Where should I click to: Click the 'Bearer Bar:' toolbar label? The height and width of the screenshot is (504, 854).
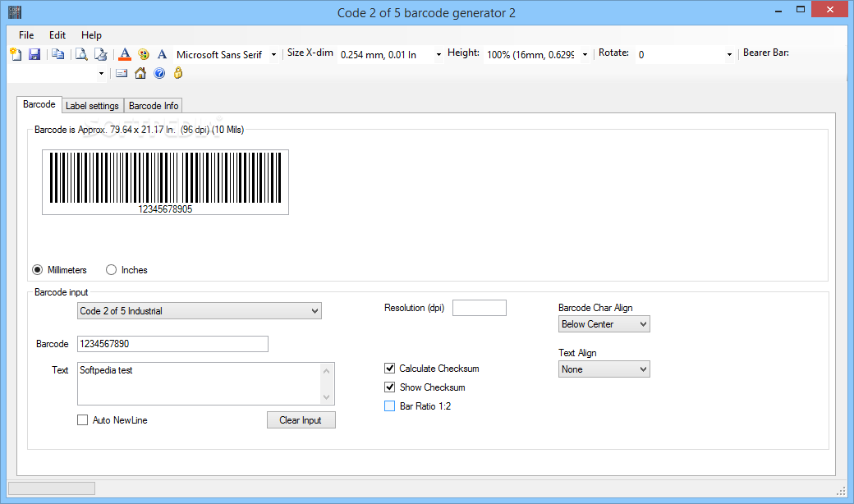766,53
